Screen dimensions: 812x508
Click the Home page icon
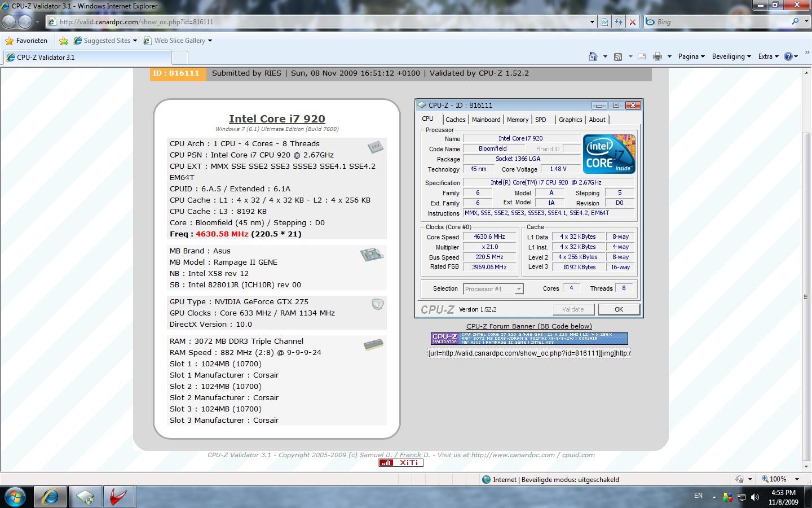click(593, 56)
